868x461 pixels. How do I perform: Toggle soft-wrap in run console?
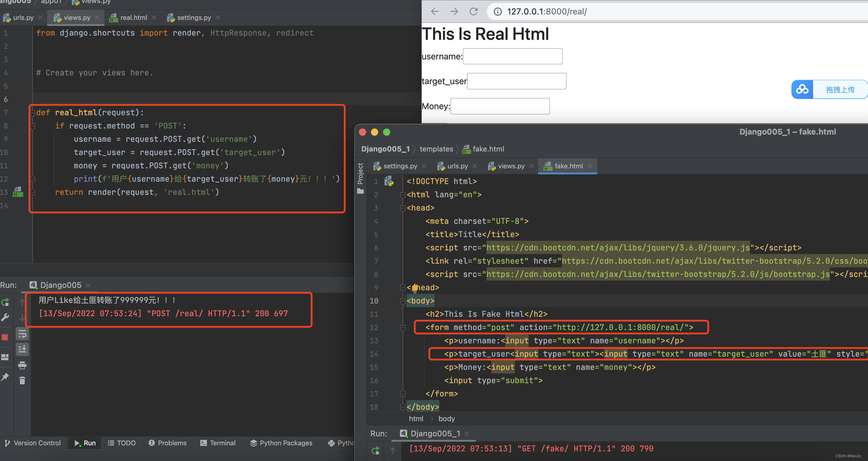pos(22,334)
